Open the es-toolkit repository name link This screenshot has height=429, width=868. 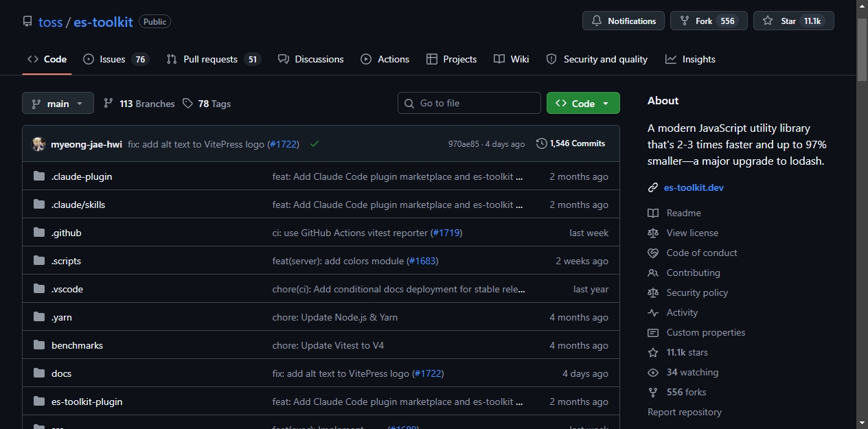[x=103, y=22]
